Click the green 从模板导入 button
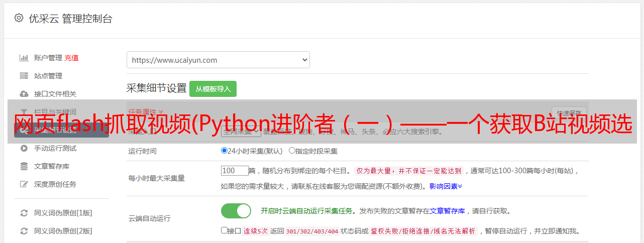644x243 pixels. click(213, 89)
